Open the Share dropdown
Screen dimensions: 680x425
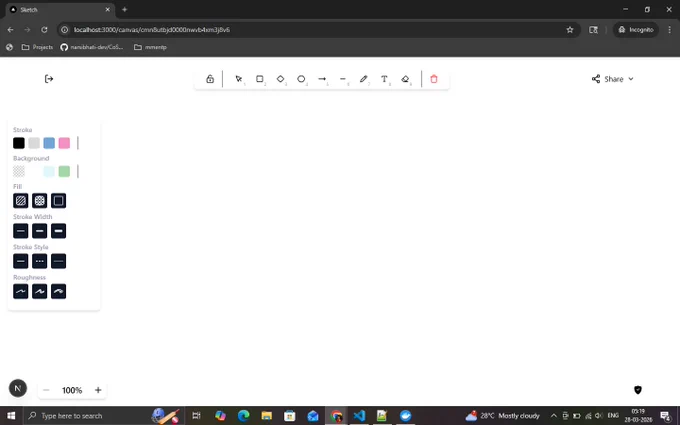612,79
